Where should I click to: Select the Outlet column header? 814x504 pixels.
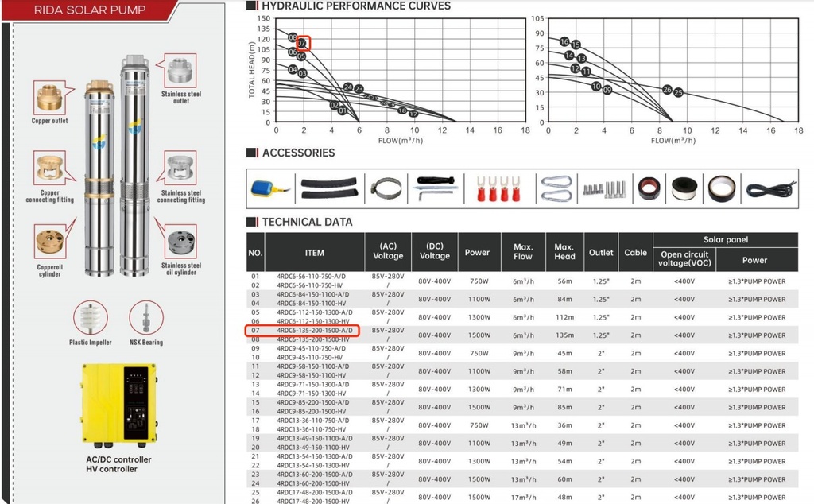[x=601, y=252]
